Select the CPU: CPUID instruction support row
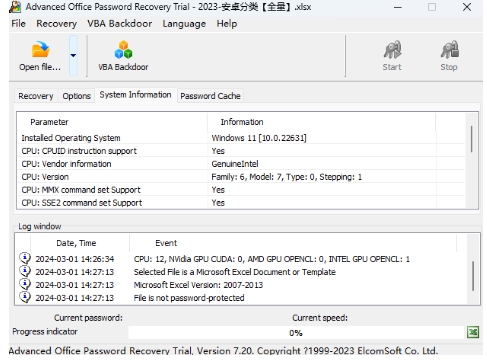The width and height of the screenshot is (487, 360). coord(241,151)
